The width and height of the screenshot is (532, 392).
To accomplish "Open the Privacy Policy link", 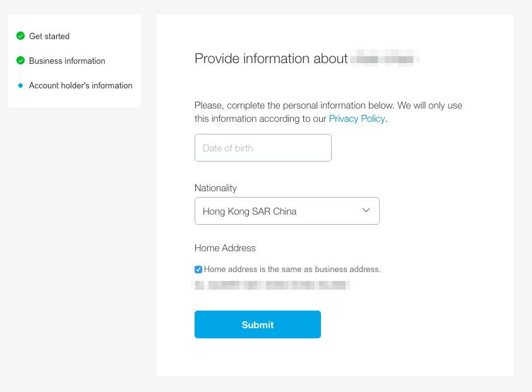I will click(357, 119).
